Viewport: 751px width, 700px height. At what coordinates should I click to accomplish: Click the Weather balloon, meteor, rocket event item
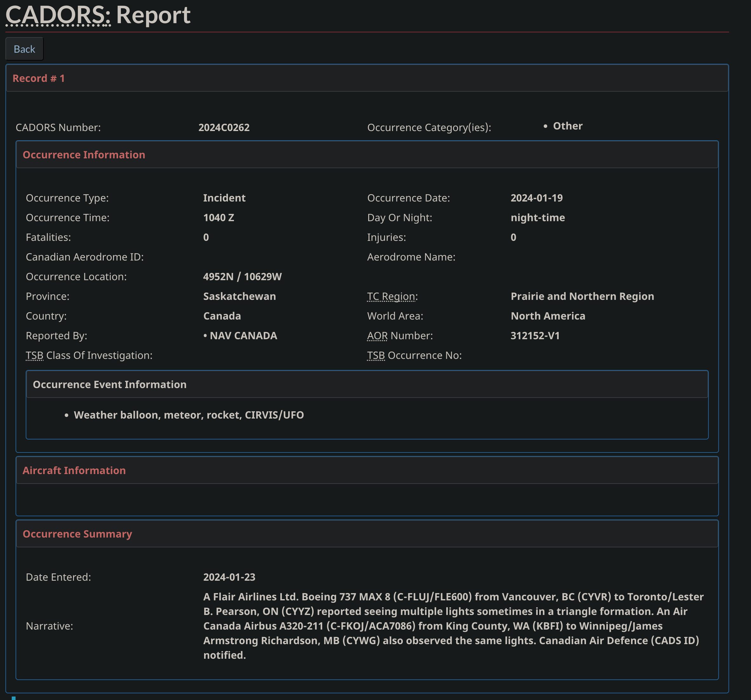pyautogui.click(x=189, y=415)
